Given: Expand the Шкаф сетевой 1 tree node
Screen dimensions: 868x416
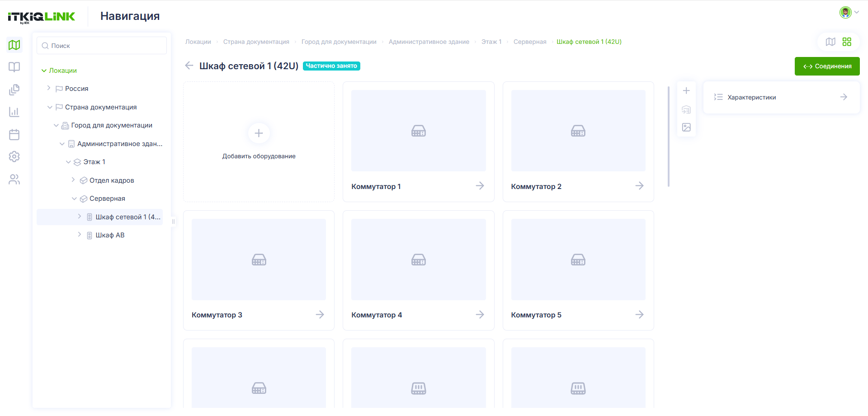Looking at the screenshot, I should (x=80, y=217).
